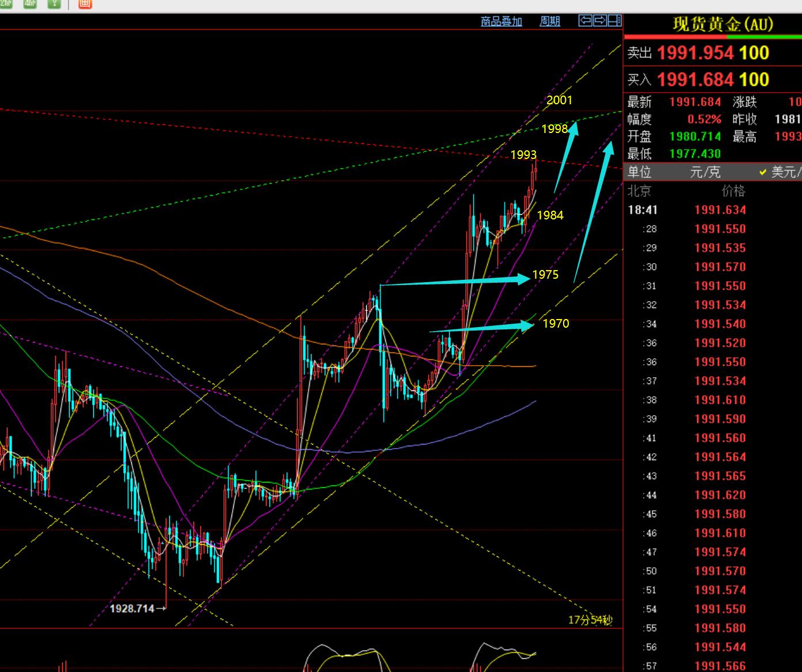Click the 价格 column header
The image size is (802, 672).
(733, 191)
